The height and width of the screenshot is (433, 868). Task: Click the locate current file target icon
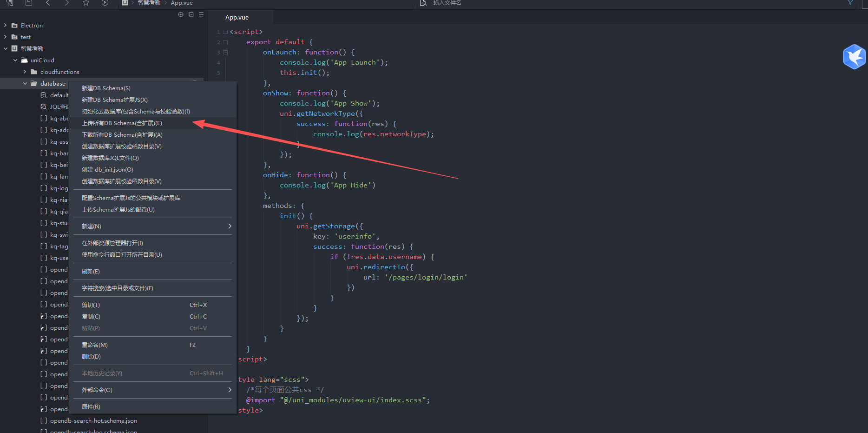click(181, 14)
